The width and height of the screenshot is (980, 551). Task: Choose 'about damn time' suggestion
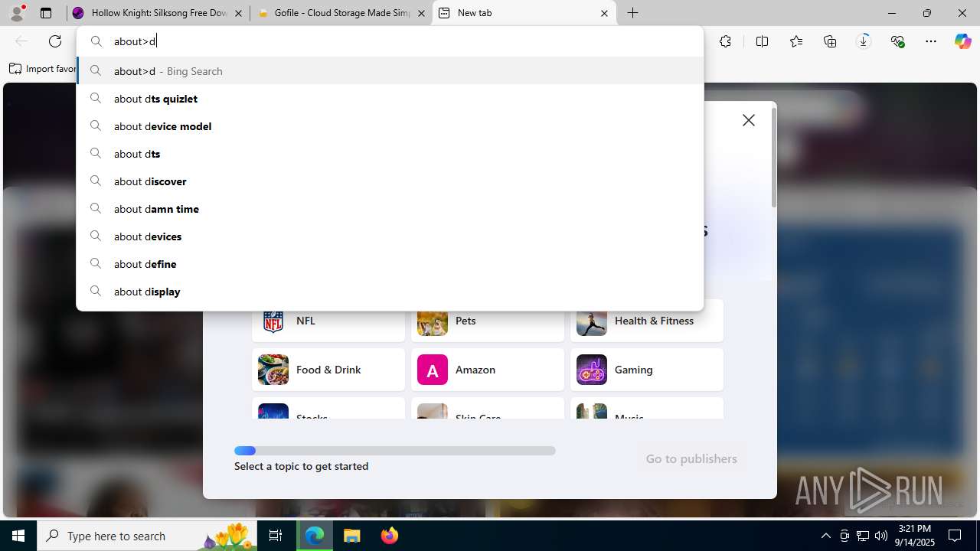390,209
